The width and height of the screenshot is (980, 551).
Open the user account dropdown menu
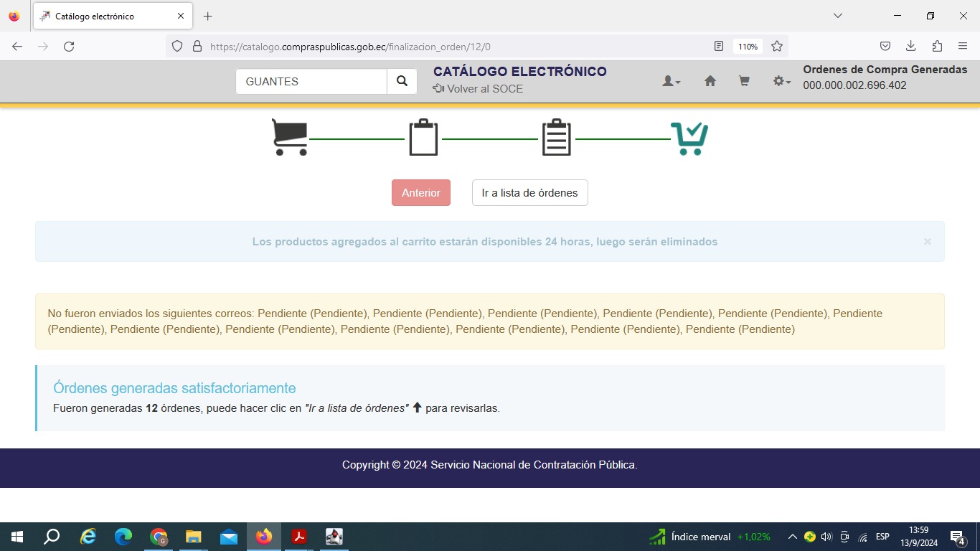[671, 82]
